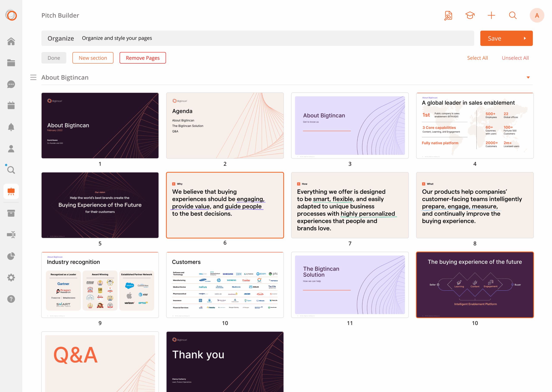552x392 pixels.
Task: Collapse the About Bigtincan section via its chevron
Action: point(528,77)
